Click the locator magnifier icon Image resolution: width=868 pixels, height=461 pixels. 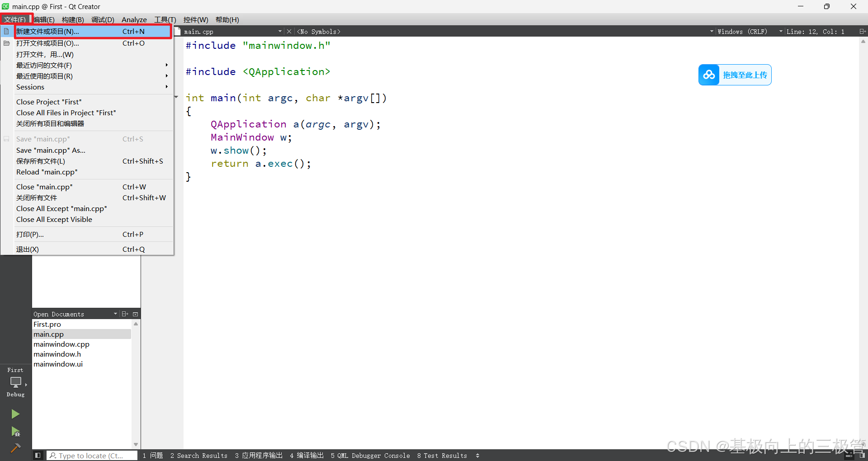(x=53, y=456)
